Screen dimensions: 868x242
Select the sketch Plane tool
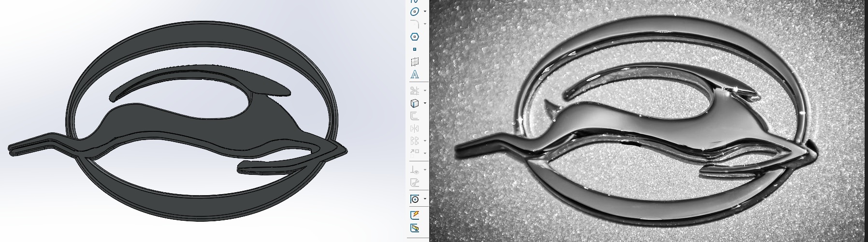[414, 62]
